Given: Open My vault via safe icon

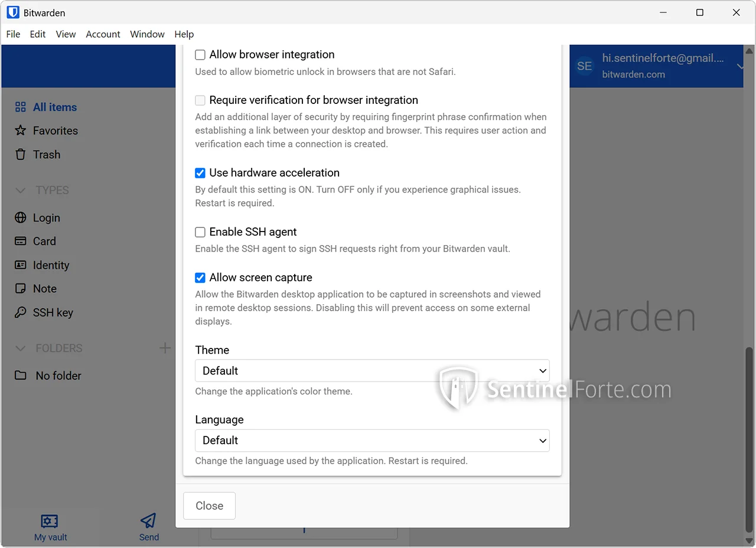Looking at the screenshot, I should pos(50,521).
